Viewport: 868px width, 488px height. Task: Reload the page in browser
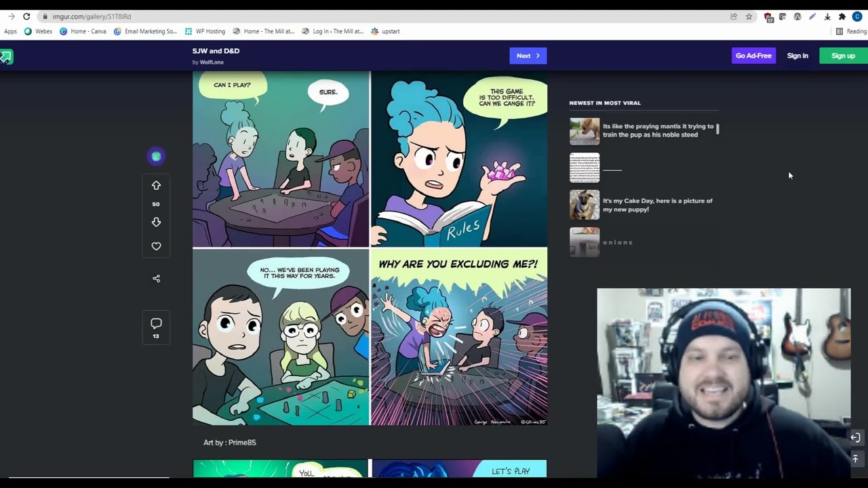click(26, 16)
